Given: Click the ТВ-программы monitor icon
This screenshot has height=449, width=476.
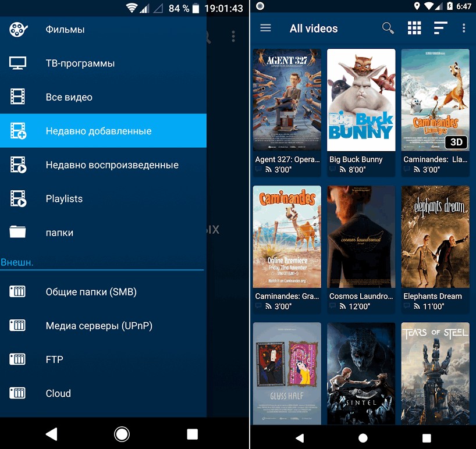Looking at the screenshot, I should tap(17, 63).
